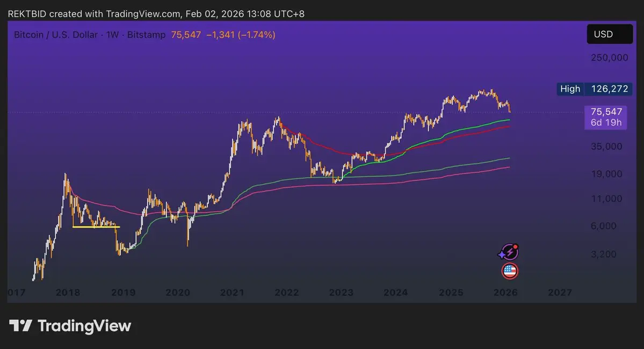Click the 2024 time axis label

pos(395,292)
